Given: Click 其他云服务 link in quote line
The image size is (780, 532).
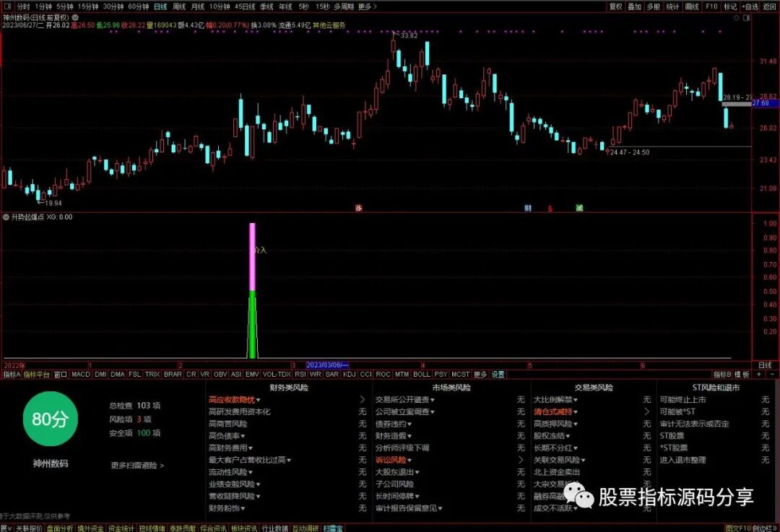Looking at the screenshot, I should 329,25.
